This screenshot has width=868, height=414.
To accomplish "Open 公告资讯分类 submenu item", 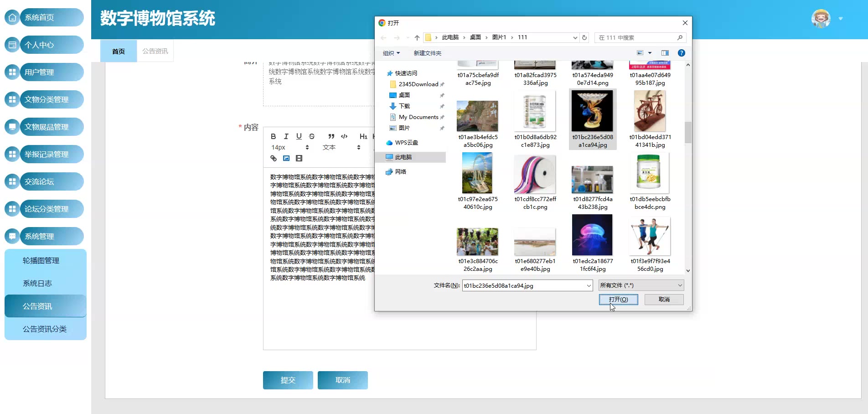I will click(x=46, y=329).
